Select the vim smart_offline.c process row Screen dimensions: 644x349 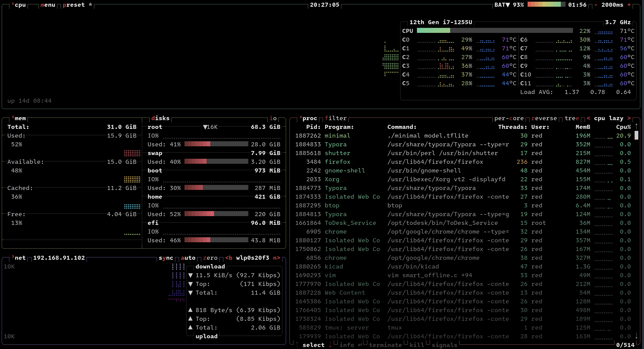(463, 275)
